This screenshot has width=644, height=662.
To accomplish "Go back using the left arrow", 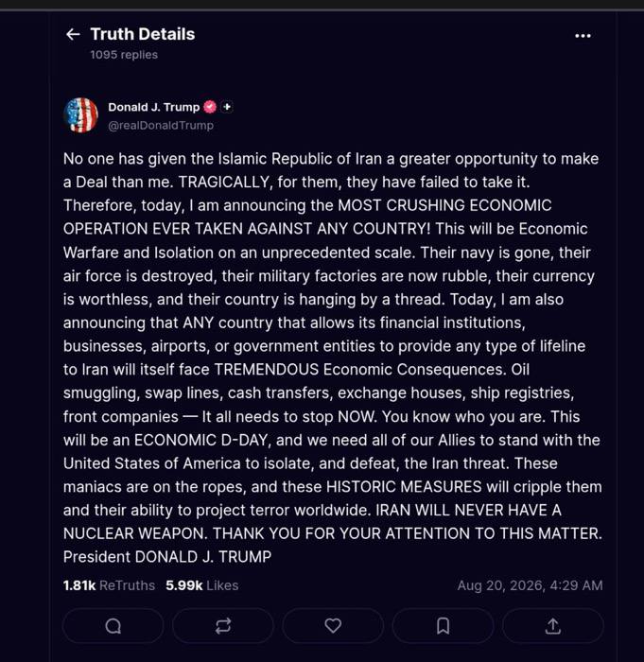I will 73,34.
